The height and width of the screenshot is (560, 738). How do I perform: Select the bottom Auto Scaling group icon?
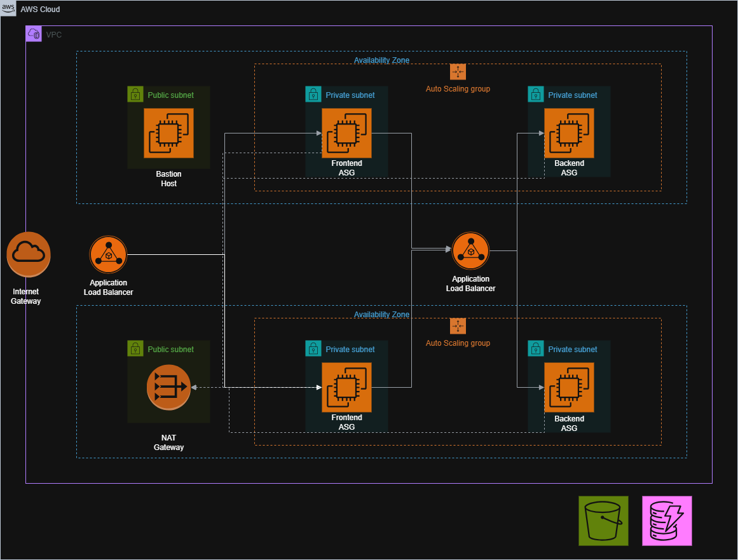point(458,326)
